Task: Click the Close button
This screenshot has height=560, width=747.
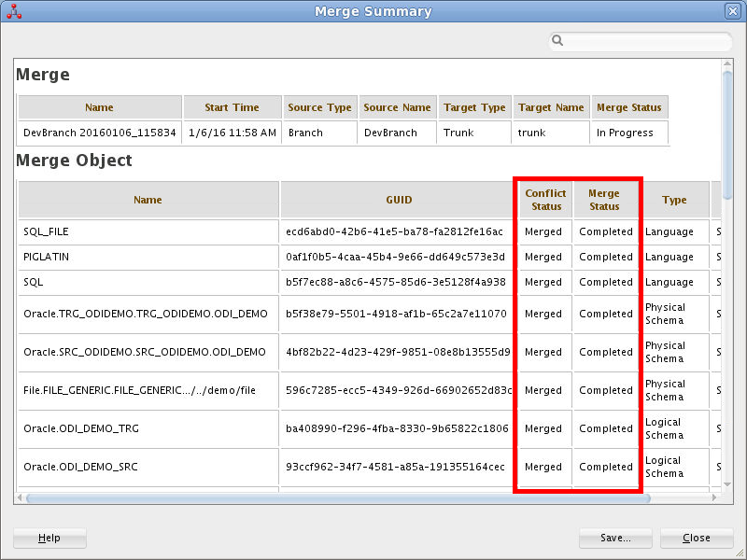Action: click(x=697, y=539)
